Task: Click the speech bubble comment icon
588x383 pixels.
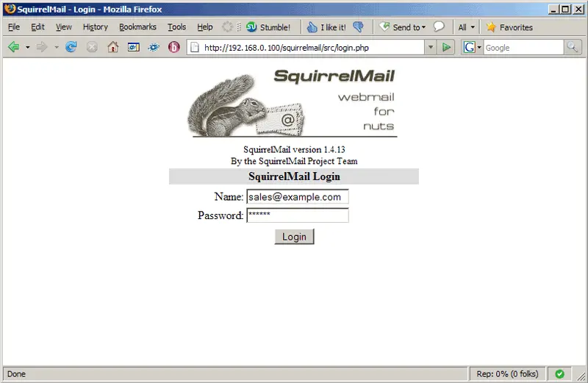Action: [x=439, y=26]
